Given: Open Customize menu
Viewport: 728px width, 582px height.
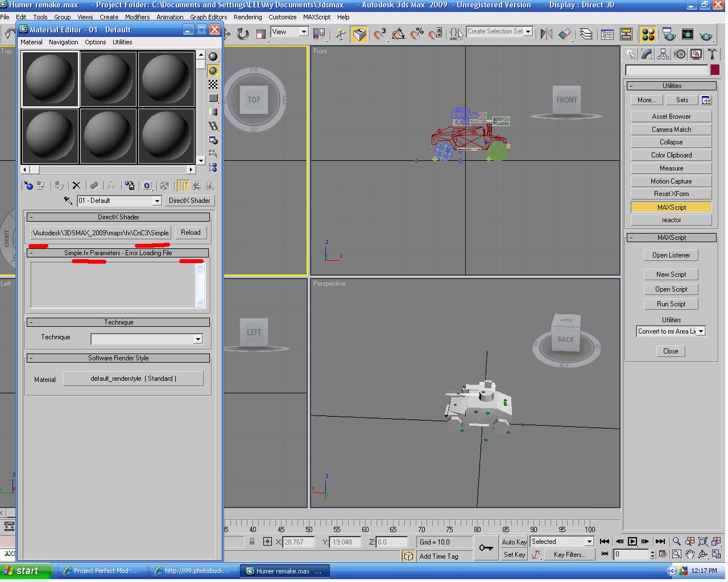Looking at the screenshot, I should (x=282, y=17).
